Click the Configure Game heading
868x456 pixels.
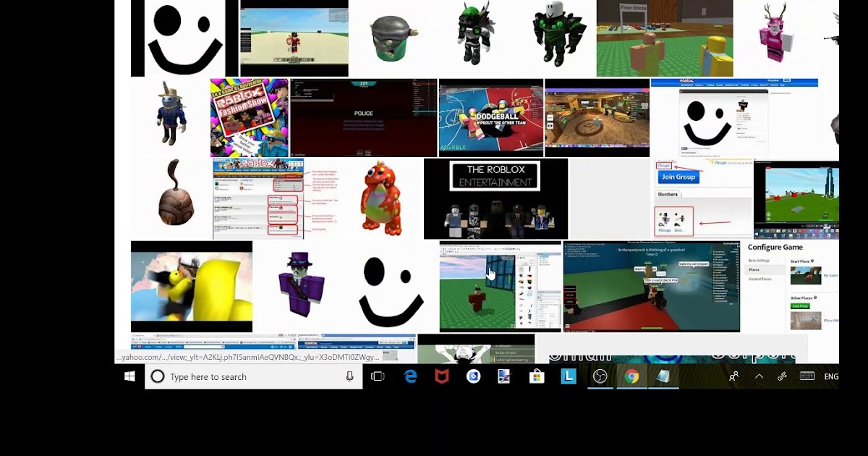775,247
